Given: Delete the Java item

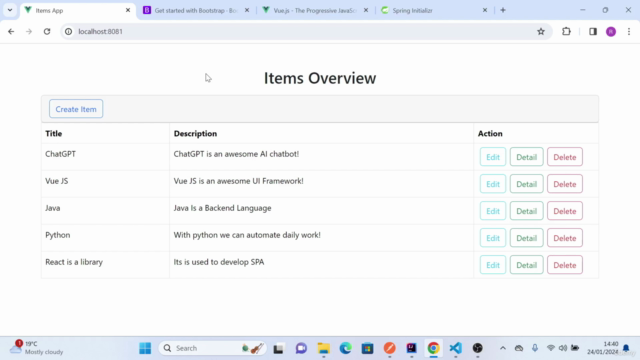Looking at the screenshot, I should (x=564, y=211).
